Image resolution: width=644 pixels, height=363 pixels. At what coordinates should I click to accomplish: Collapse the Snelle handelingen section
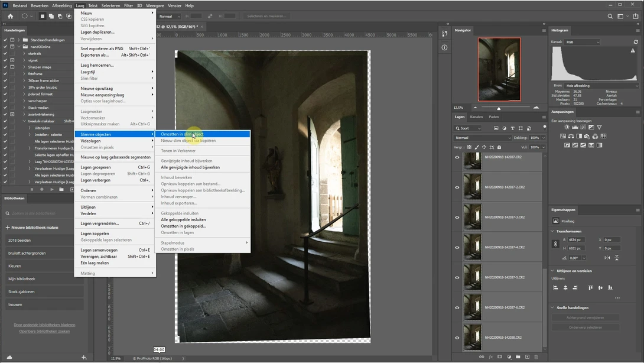pos(553,307)
